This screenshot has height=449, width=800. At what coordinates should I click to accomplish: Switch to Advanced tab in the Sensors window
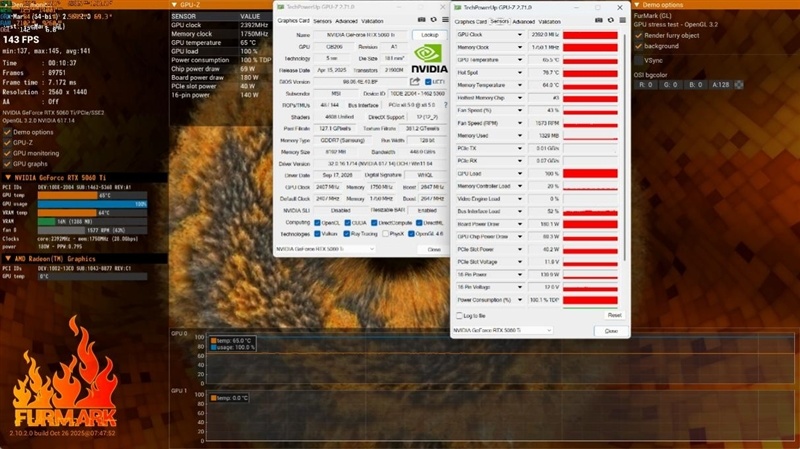pos(523,22)
